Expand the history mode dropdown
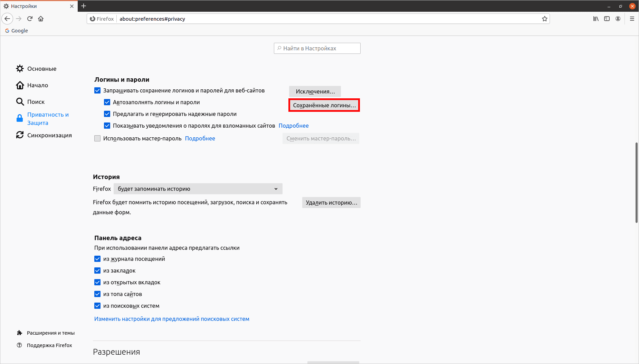639x364 pixels. [198, 189]
